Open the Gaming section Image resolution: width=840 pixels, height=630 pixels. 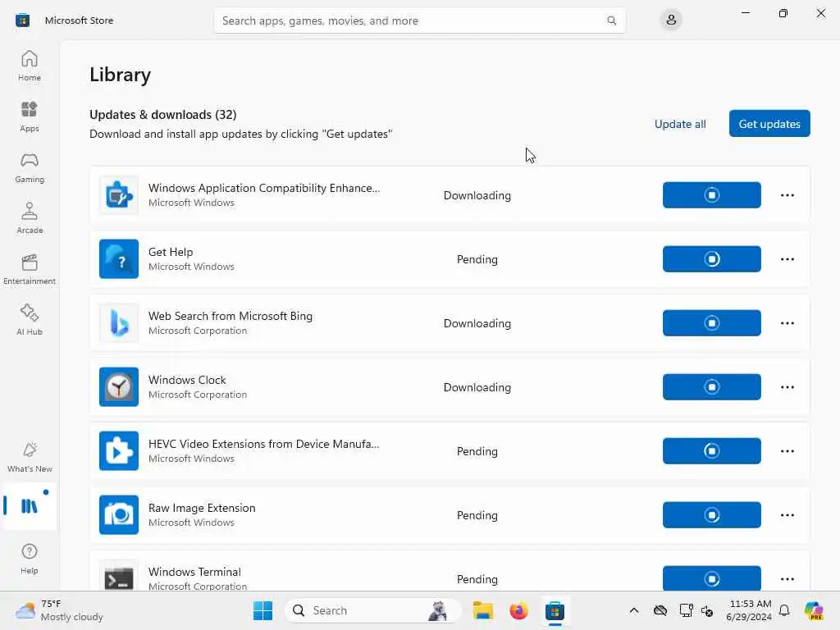tap(30, 167)
